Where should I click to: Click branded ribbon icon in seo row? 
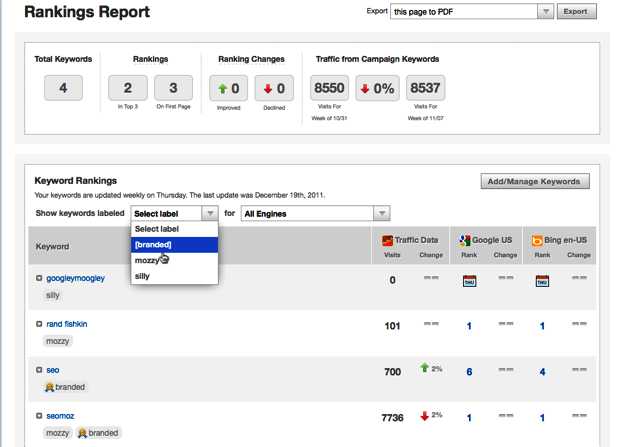pos(49,387)
